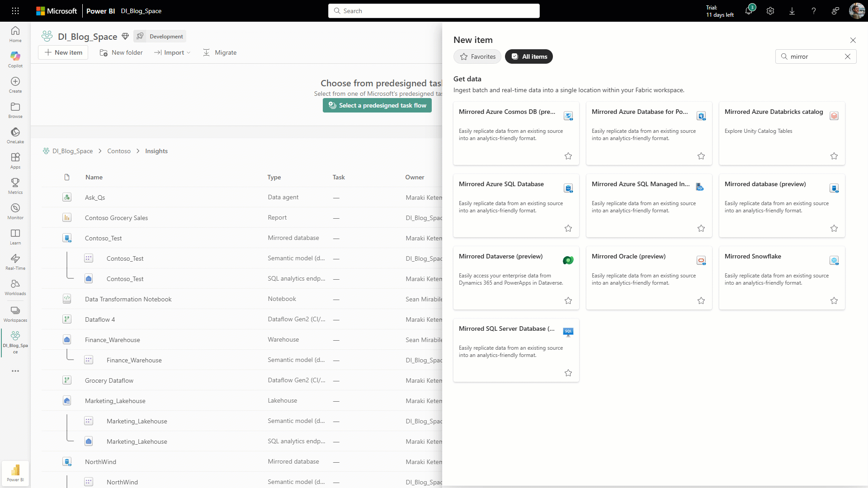868x488 pixels.
Task: Click the Marketing_Lakehouse lakehouse icon
Action: click(x=67, y=401)
